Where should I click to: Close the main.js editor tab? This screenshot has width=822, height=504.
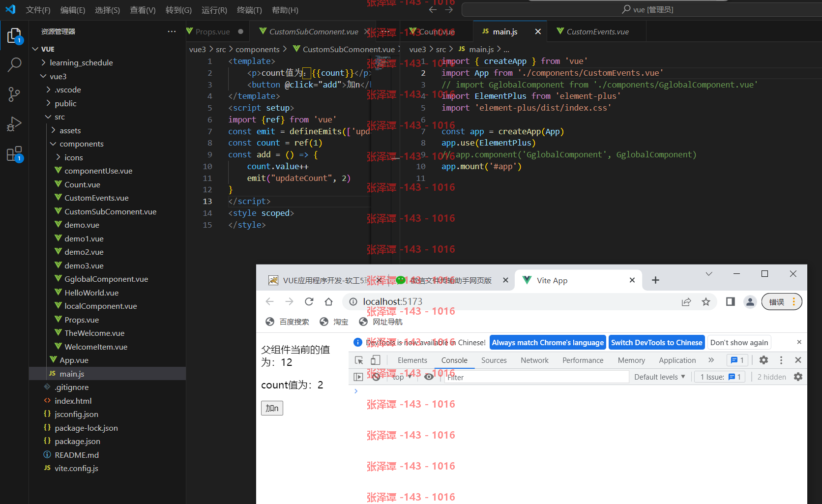click(538, 31)
